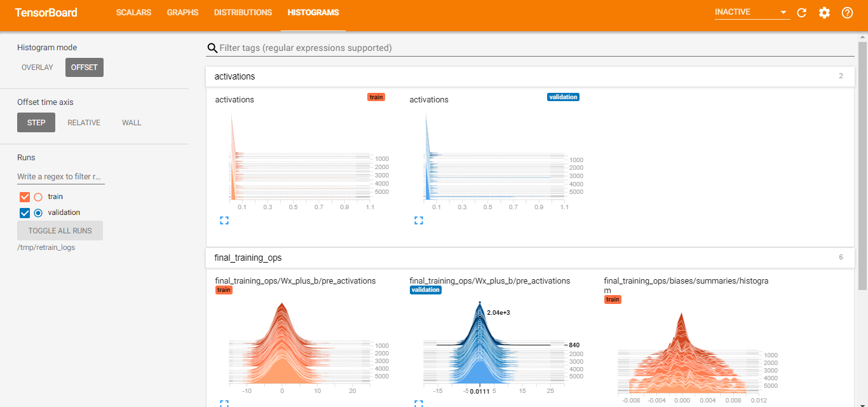The width and height of the screenshot is (868, 407).
Task: Set offset time axis to STEP
Action: click(x=36, y=123)
